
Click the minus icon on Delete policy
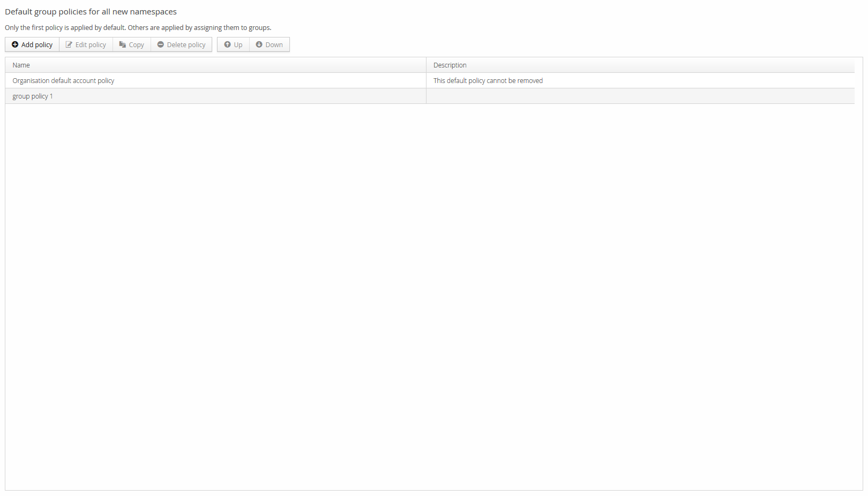(160, 45)
